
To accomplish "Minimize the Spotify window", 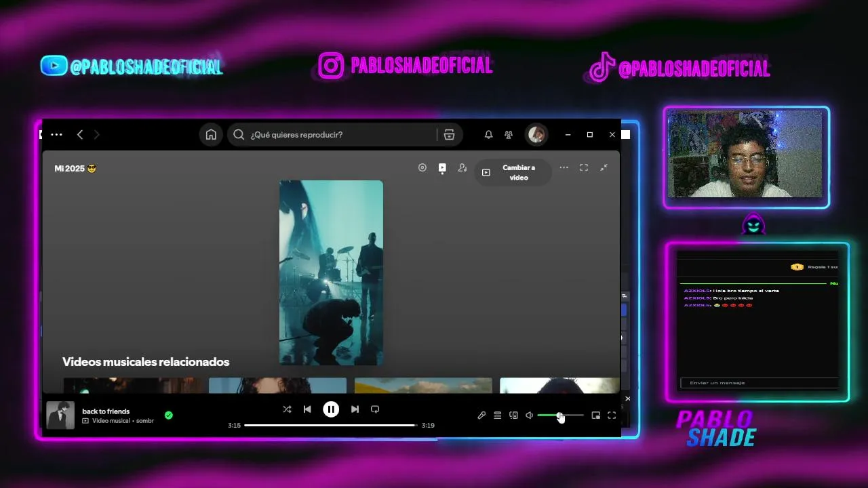I will point(568,135).
